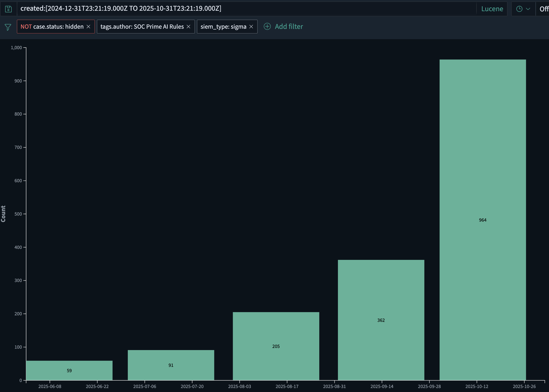
Task: Expand the time picker chevron dropdown
Action: (x=528, y=9)
